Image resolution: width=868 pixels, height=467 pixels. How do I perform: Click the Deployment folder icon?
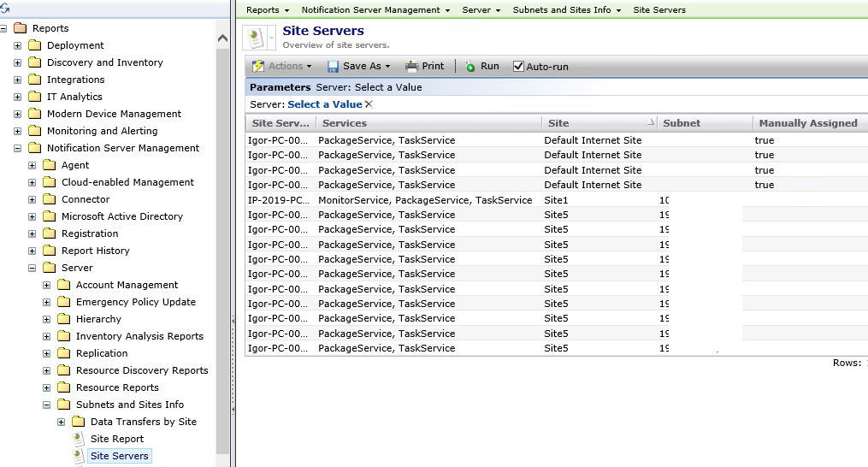(34, 45)
